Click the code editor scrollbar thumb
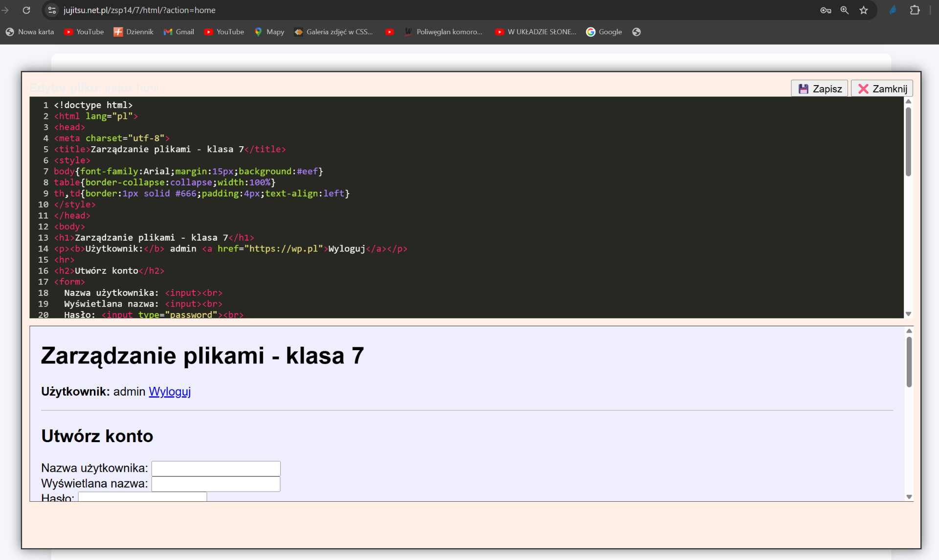This screenshot has height=560, width=939. 908,142
